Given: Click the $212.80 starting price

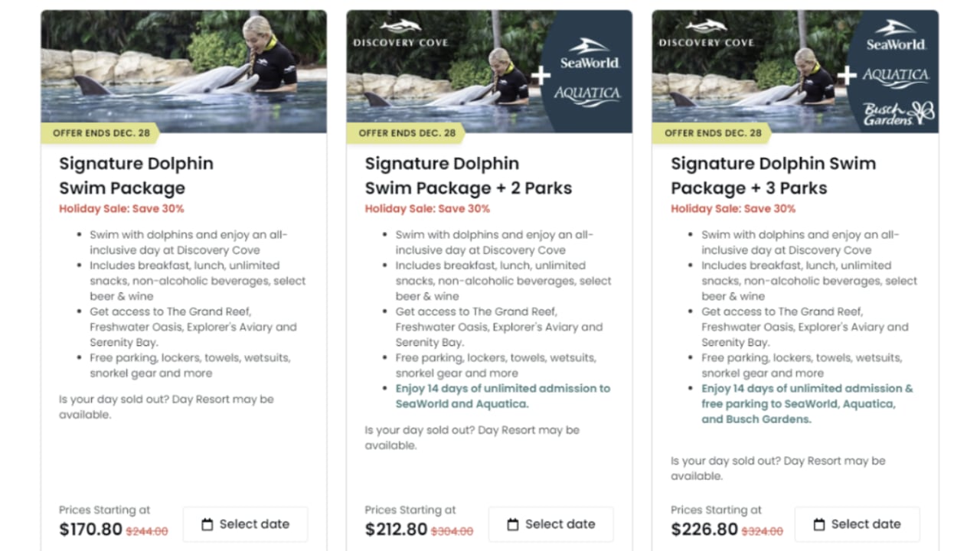Looking at the screenshot, I should [396, 530].
